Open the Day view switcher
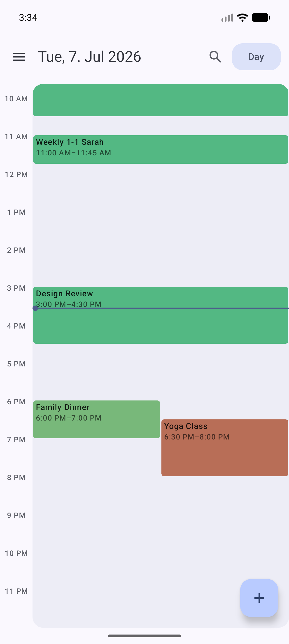Screen dimensions: 289x644 coord(256,57)
